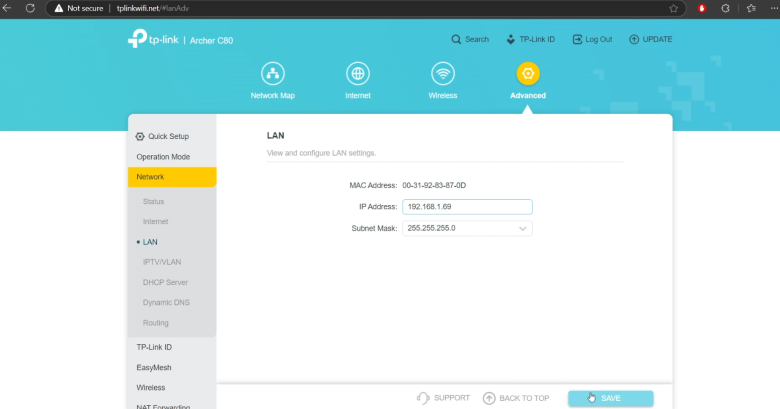The width and height of the screenshot is (780, 409).
Task: Collapse the Network sidebar section
Action: 171,177
